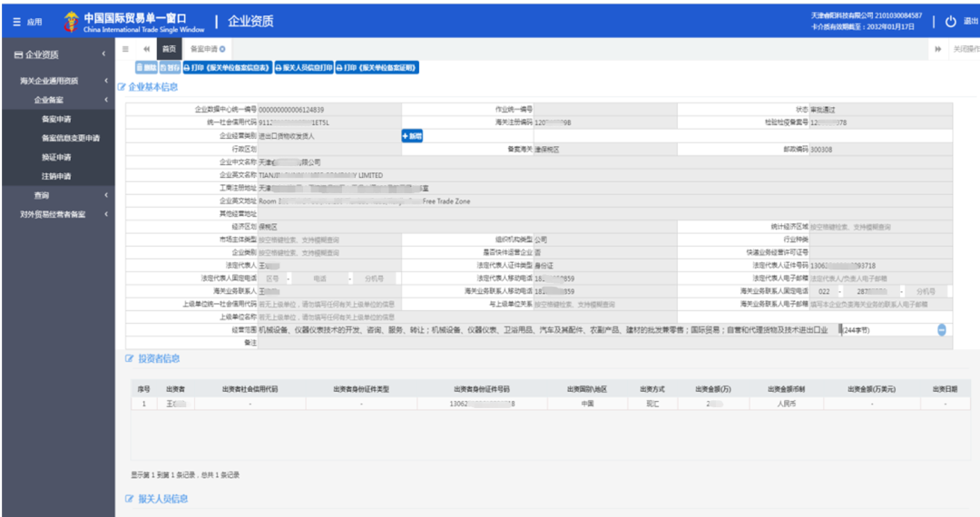Click the 暂存 button

170,67
